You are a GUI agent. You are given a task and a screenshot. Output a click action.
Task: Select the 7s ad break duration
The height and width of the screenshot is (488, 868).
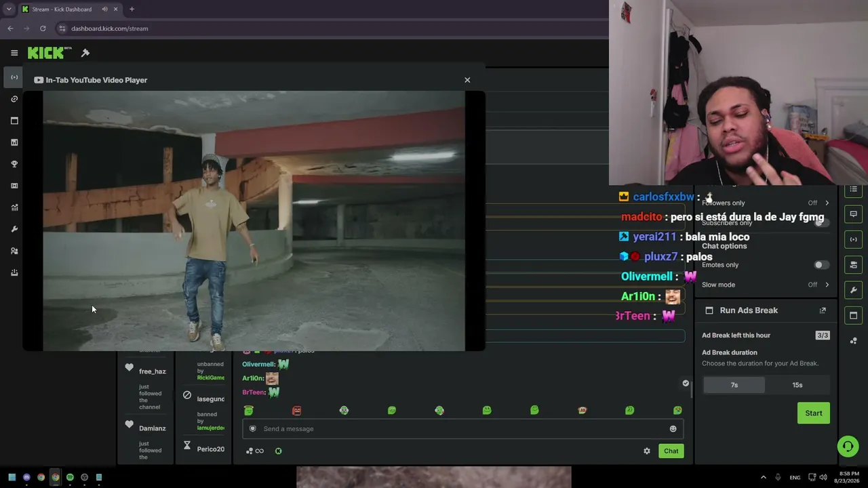pos(734,385)
